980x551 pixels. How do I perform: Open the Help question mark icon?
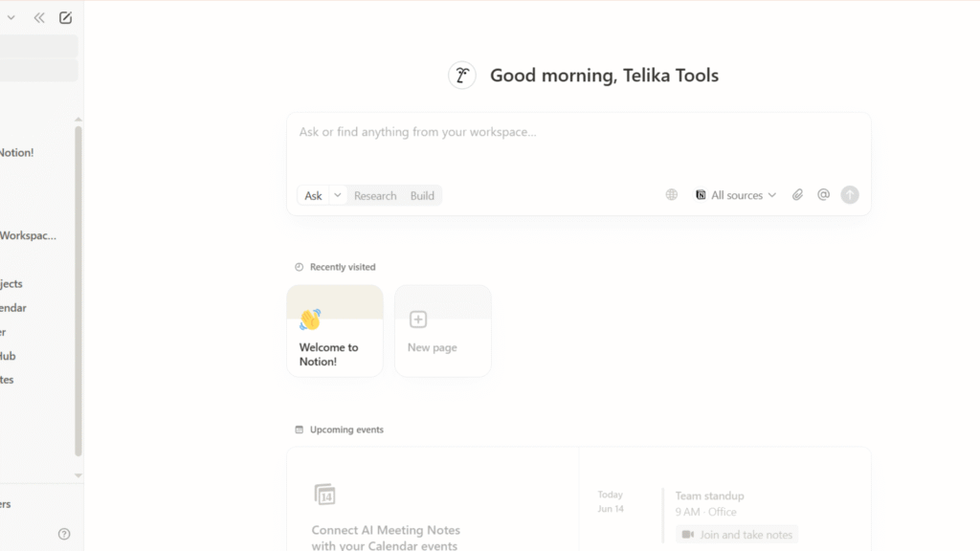point(64,534)
